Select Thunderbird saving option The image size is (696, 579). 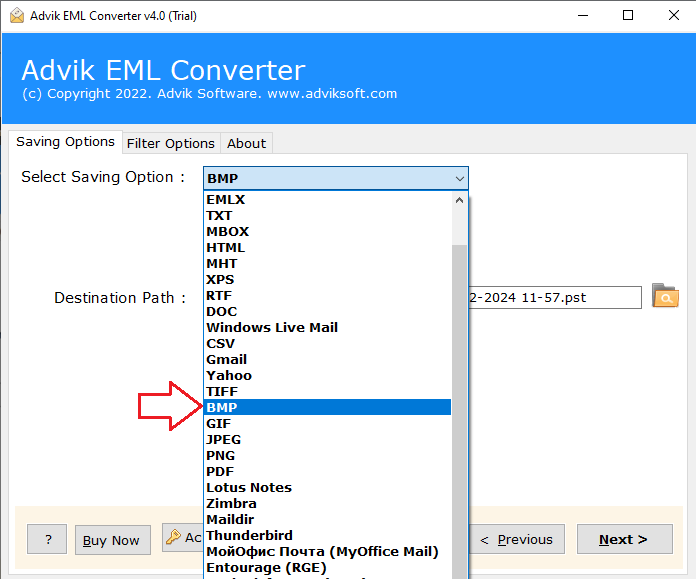(x=327, y=535)
